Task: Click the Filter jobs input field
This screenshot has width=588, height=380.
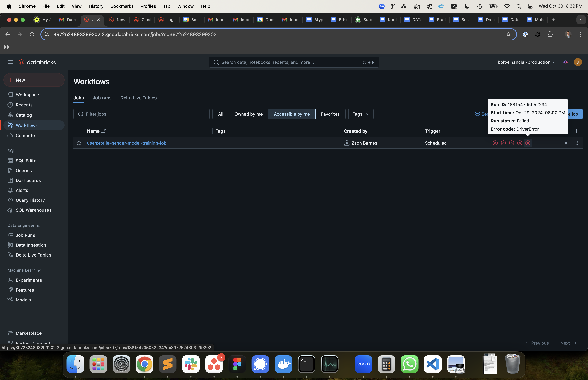Action: point(141,114)
